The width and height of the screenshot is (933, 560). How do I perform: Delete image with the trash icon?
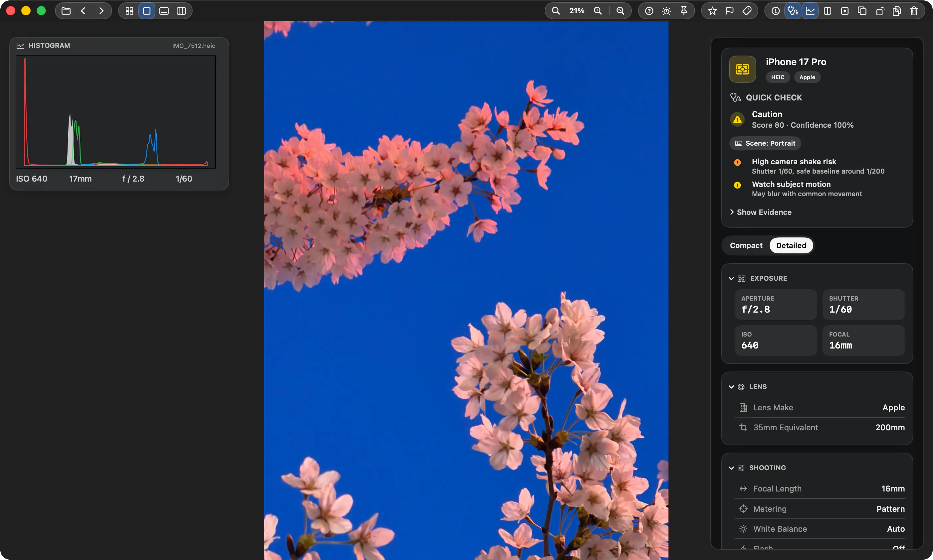(914, 11)
